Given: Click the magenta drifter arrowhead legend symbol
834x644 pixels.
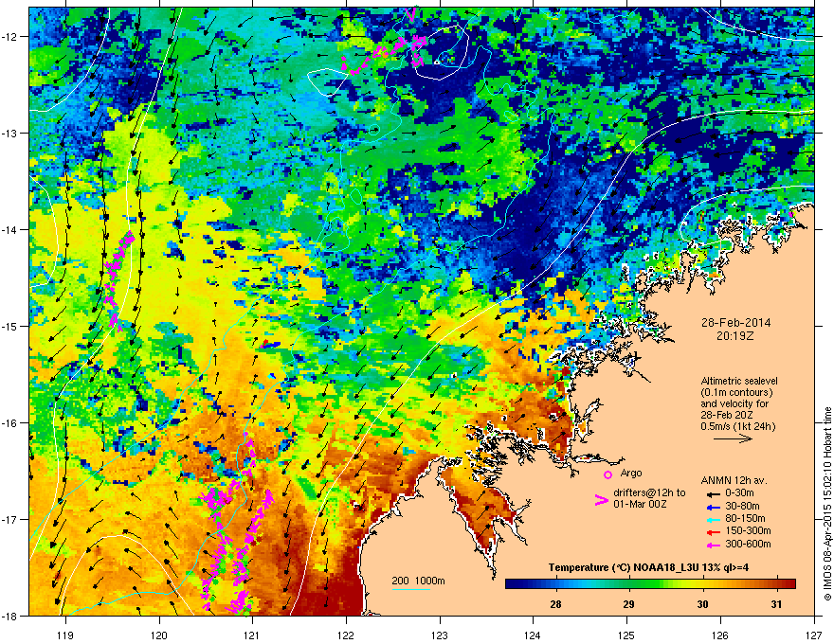Looking at the screenshot, I should (x=601, y=500).
